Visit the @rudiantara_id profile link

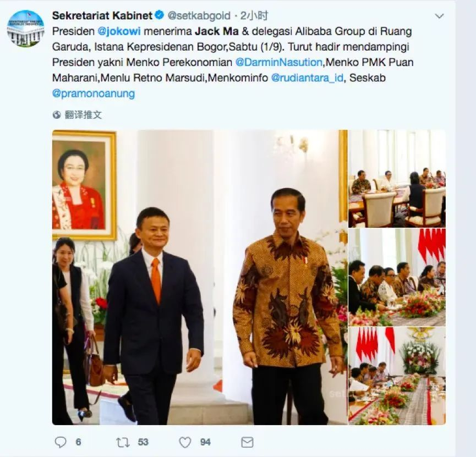307,78
